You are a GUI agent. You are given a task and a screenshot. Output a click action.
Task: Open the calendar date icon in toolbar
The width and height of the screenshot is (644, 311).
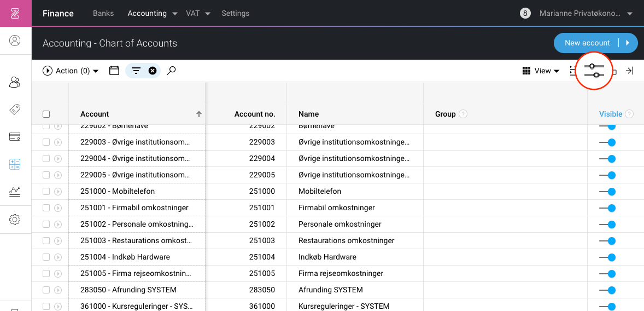114,71
